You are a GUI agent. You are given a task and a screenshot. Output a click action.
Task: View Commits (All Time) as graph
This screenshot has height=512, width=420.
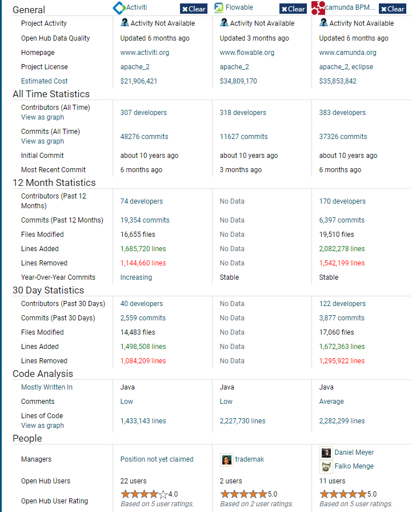(x=42, y=141)
